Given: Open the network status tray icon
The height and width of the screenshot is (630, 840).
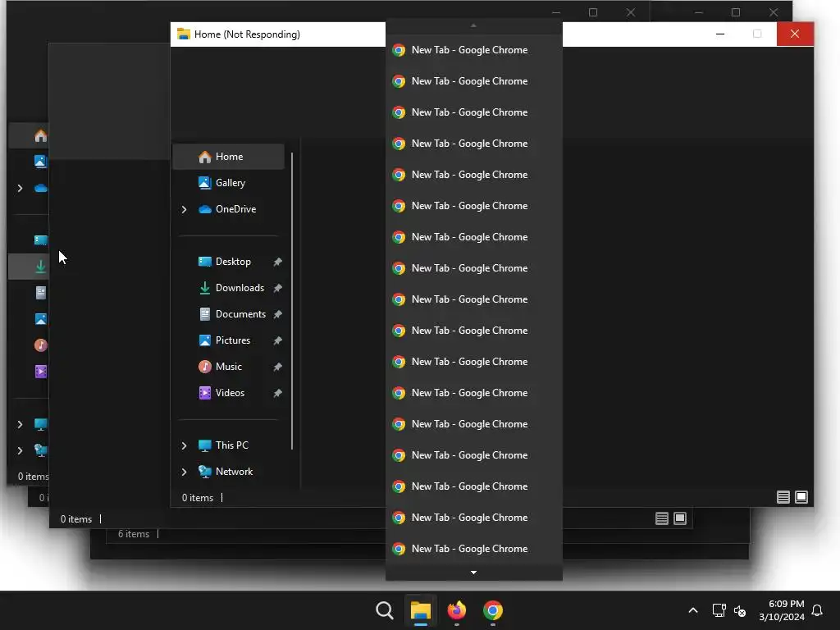Looking at the screenshot, I should [719, 610].
